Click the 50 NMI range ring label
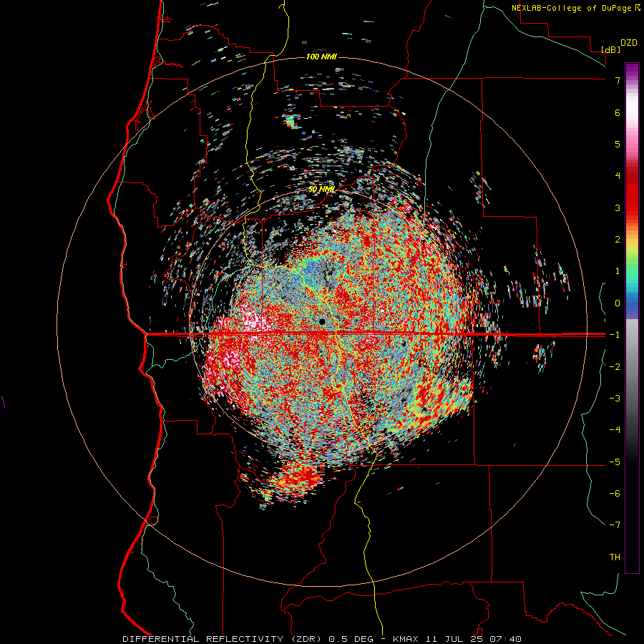 pyautogui.click(x=321, y=189)
